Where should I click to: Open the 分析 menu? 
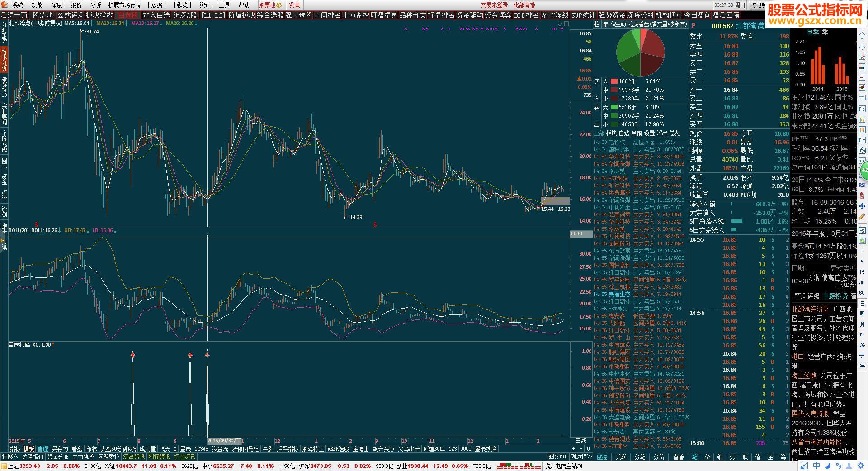tap(95, 5)
